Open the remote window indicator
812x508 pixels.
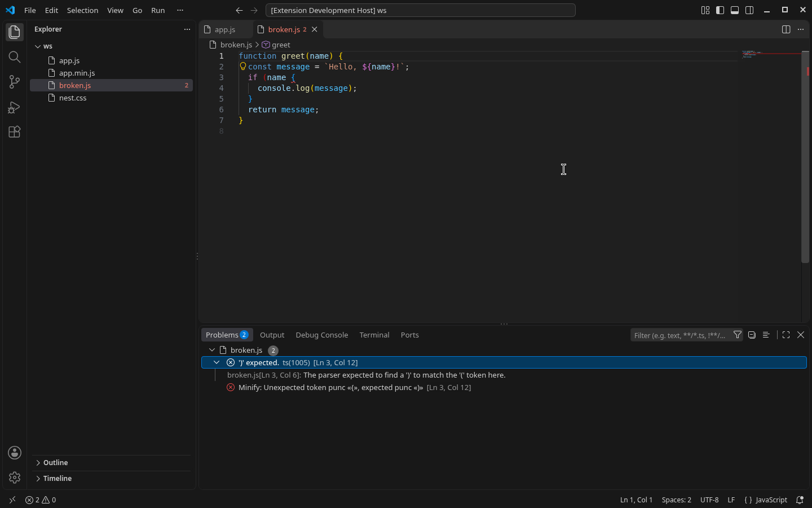click(12, 500)
